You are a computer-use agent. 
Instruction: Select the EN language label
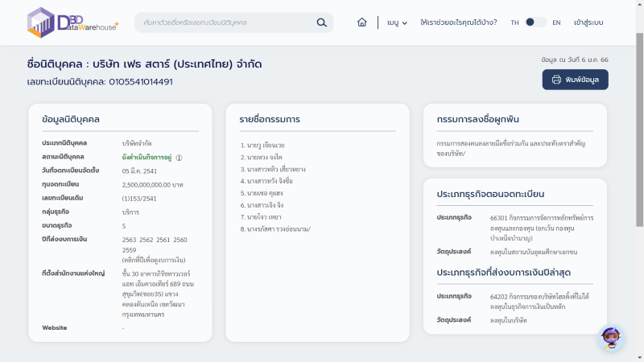(x=556, y=23)
